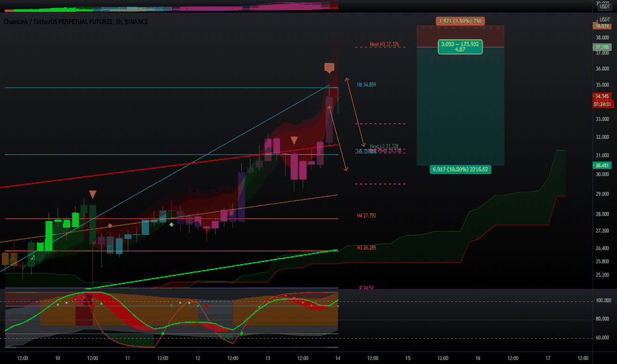Click the 'H4 27.793' pivot label
This screenshot has width=617, height=364.
click(x=366, y=216)
